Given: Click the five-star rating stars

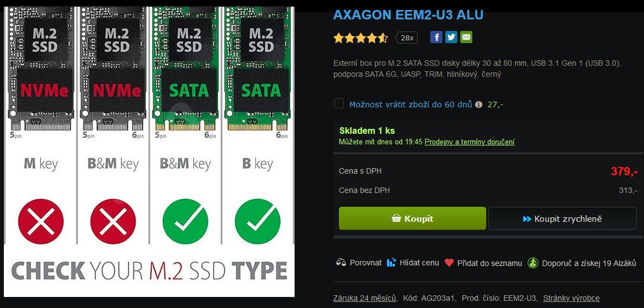Looking at the screenshot, I should (360, 38).
